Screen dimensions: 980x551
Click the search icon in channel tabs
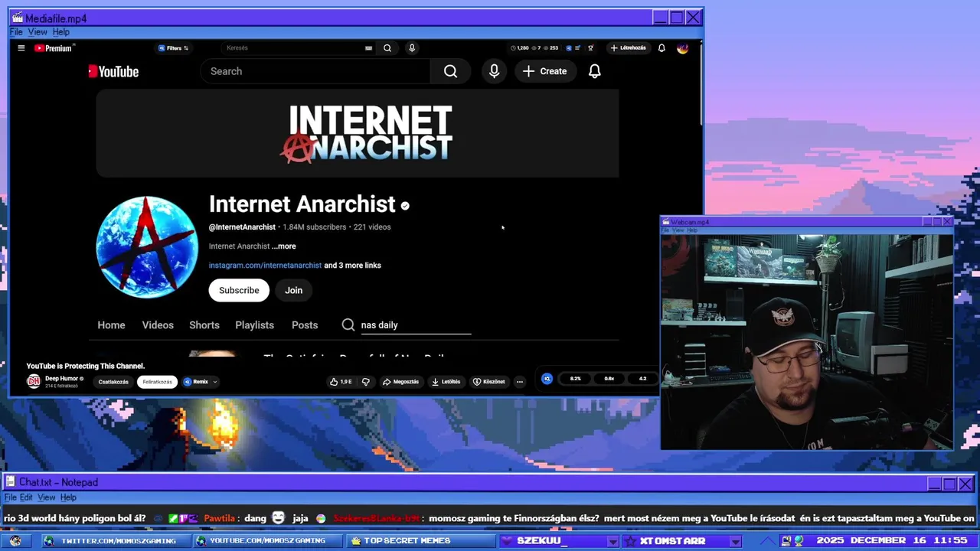point(348,325)
